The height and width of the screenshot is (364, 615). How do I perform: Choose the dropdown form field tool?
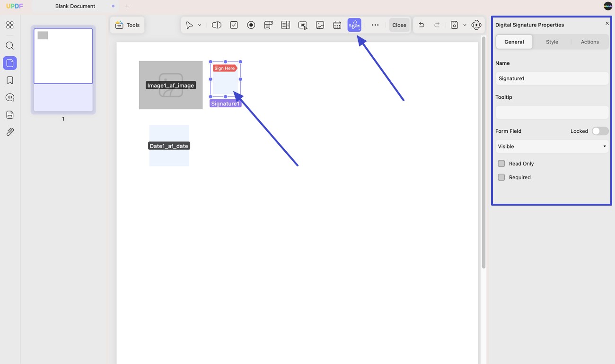tap(268, 25)
